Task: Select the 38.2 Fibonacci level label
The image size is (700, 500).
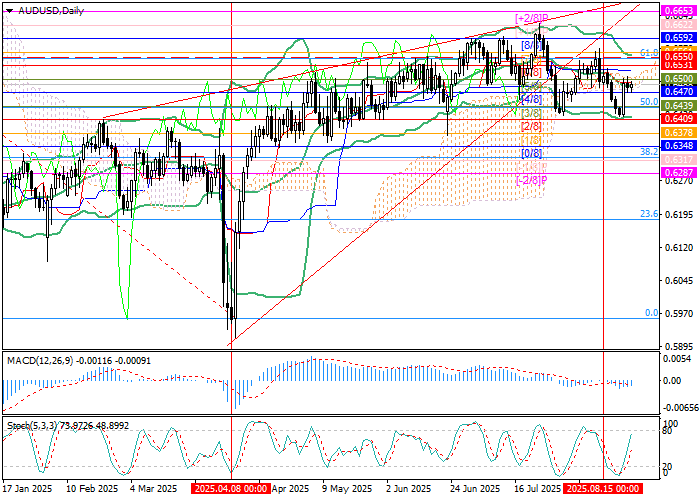Action: click(649, 152)
